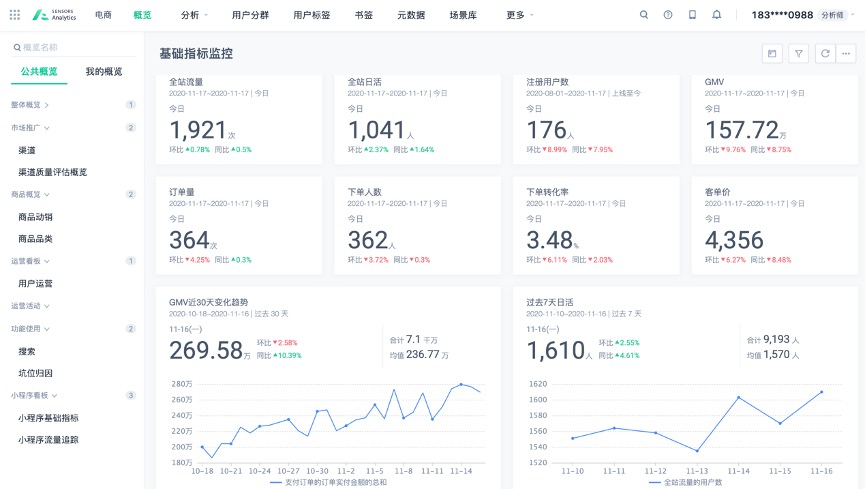This screenshot has width=866, height=489.
Task: Open the notifications bell icon
Action: click(x=716, y=15)
